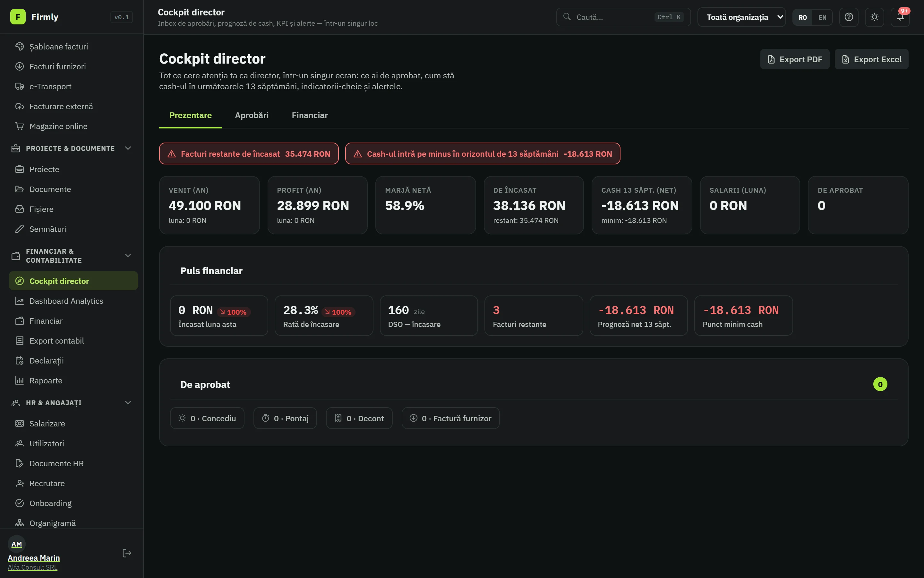
Task: Open Declarații in sidebar
Action: [73, 361]
